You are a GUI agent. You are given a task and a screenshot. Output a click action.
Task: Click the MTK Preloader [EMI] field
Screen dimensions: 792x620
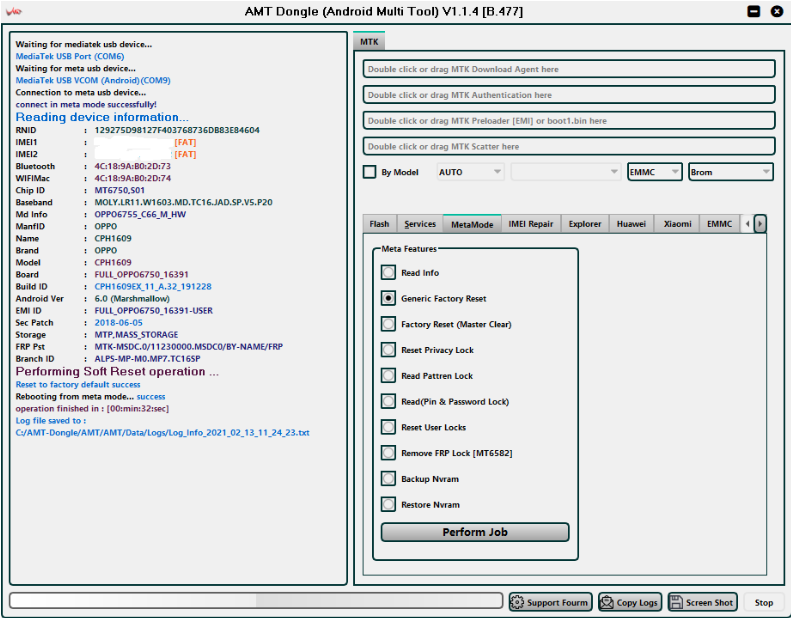(x=569, y=121)
